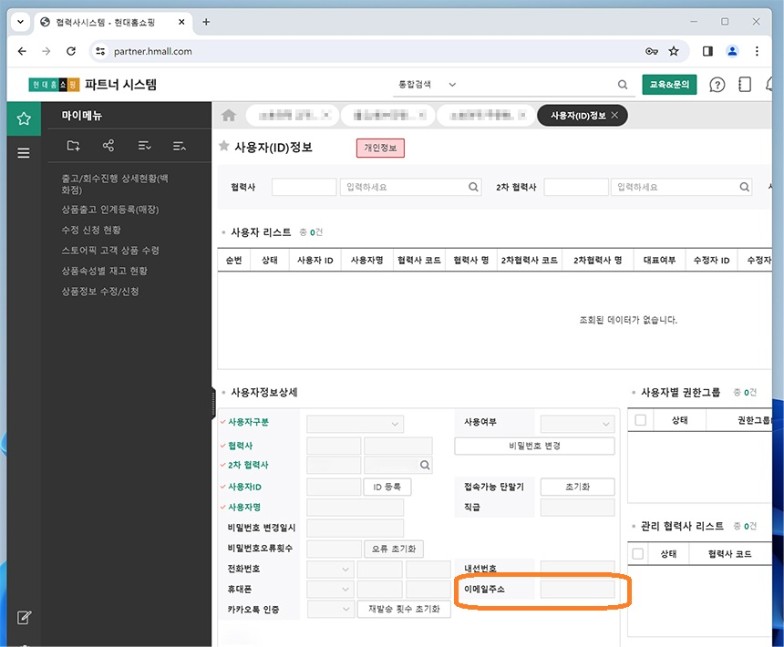Click the browser back arrow

tap(22, 51)
